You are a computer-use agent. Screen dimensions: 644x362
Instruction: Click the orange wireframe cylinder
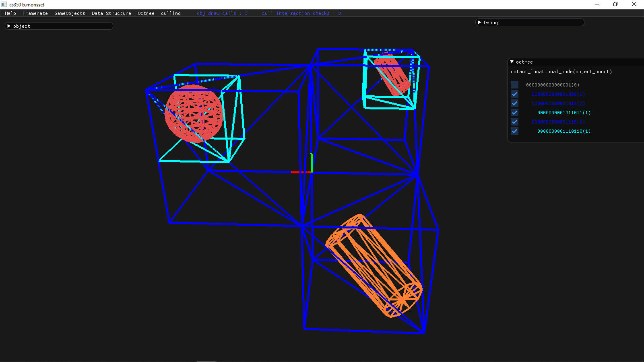point(374,266)
